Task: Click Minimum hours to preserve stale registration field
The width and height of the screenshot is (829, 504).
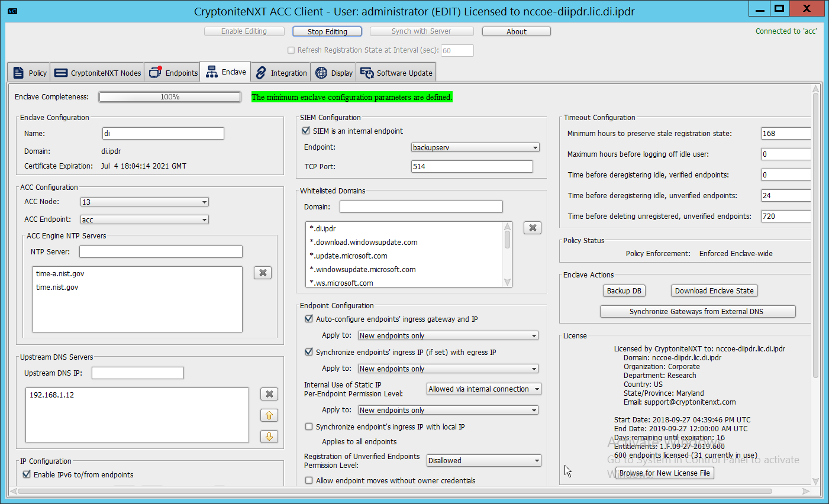Action: [x=786, y=133]
